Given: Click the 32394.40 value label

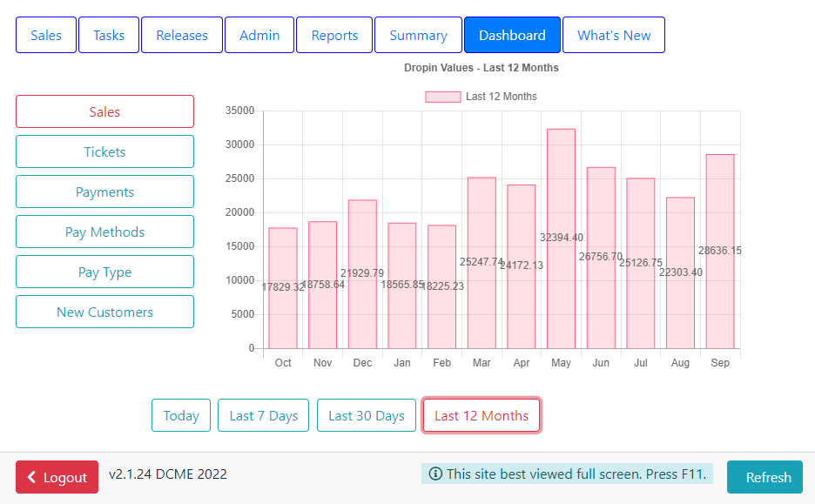Looking at the screenshot, I should (x=562, y=238).
